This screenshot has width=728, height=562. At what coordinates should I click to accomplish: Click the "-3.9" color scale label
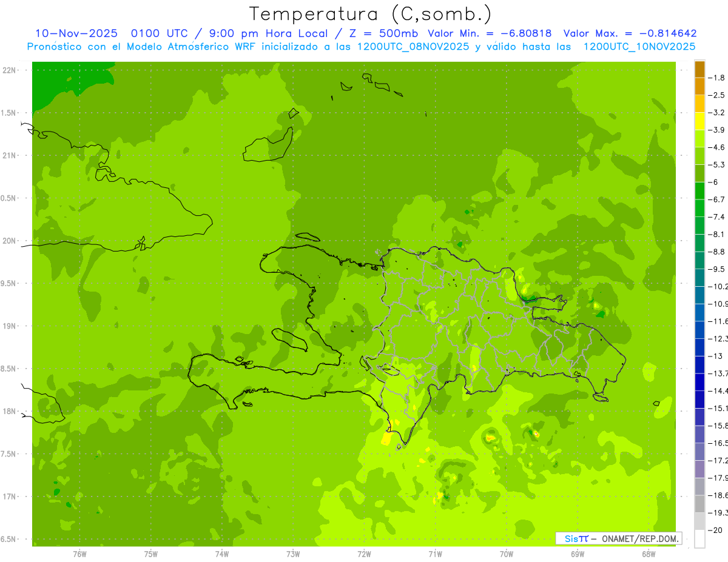717,130
